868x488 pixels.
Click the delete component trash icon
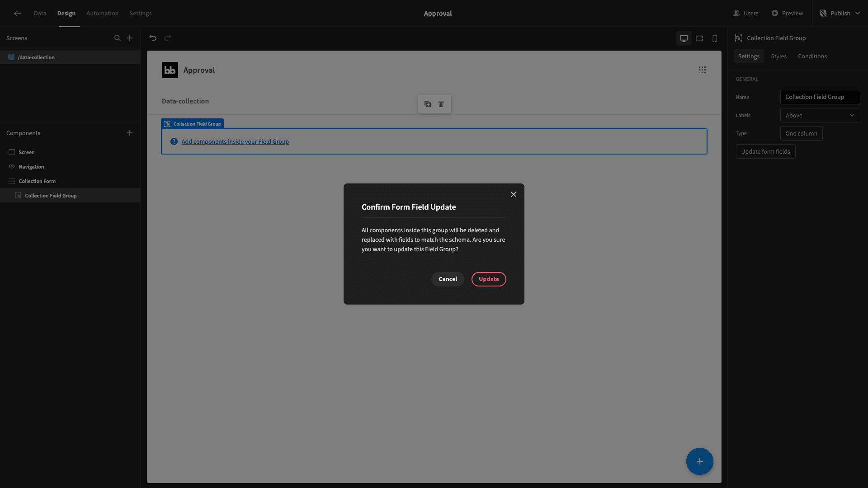[441, 103]
